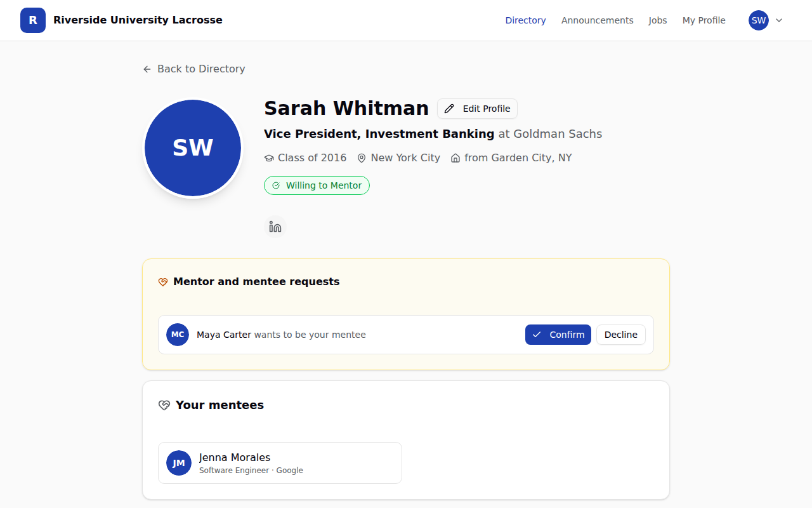Click Jenna Morales's JM avatar
The height and width of the screenshot is (508, 812).
click(x=179, y=463)
